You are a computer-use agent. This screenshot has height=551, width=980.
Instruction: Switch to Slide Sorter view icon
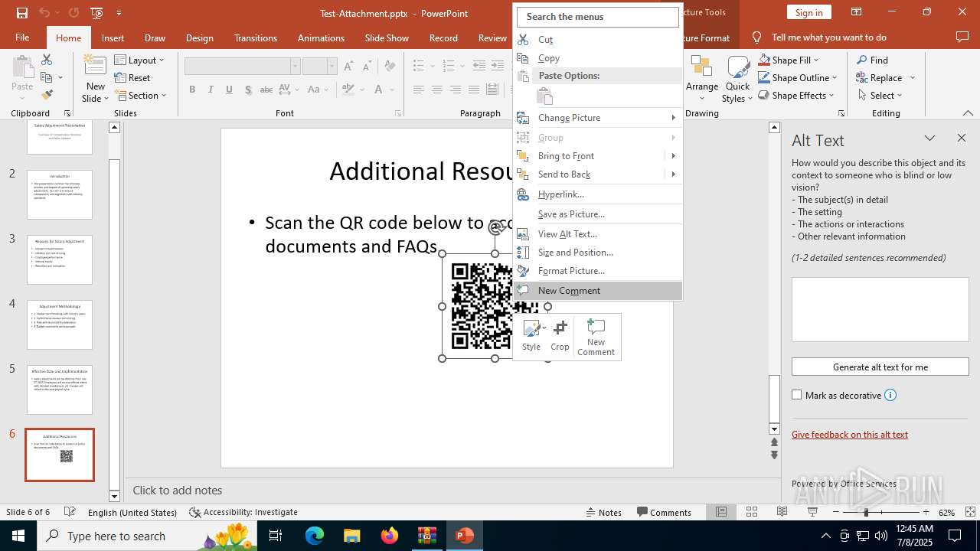pyautogui.click(x=752, y=512)
